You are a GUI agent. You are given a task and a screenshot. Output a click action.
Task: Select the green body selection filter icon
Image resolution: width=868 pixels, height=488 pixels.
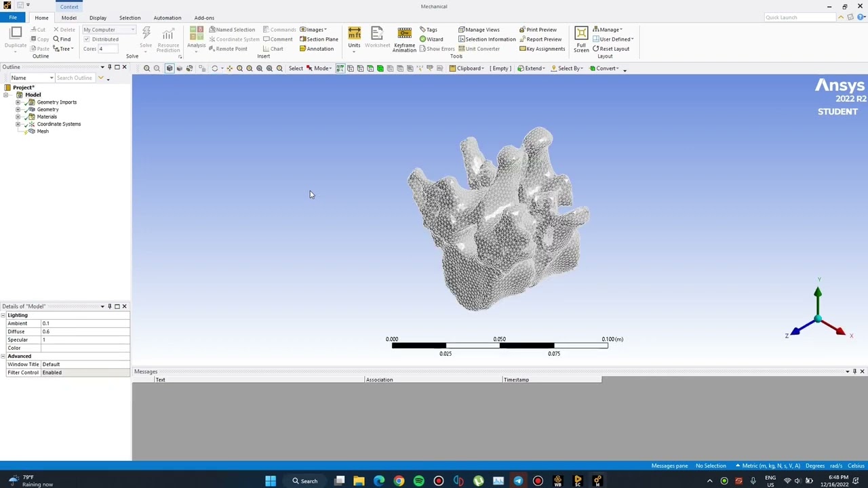click(380, 68)
